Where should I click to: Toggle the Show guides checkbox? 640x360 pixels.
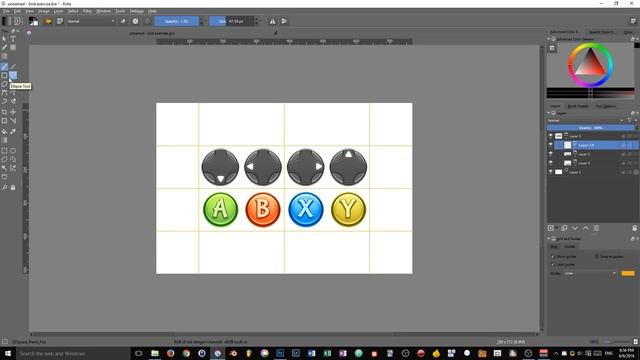pos(553,256)
